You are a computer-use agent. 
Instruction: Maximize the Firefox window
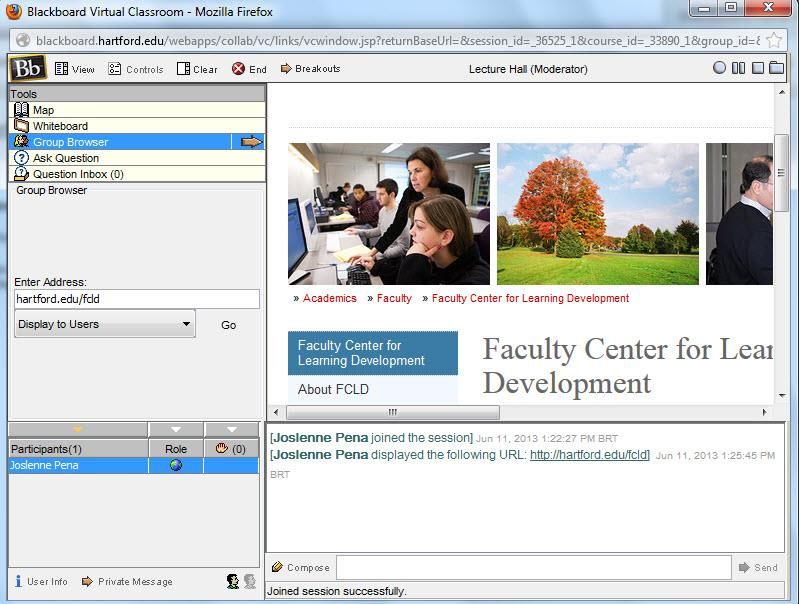point(730,8)
